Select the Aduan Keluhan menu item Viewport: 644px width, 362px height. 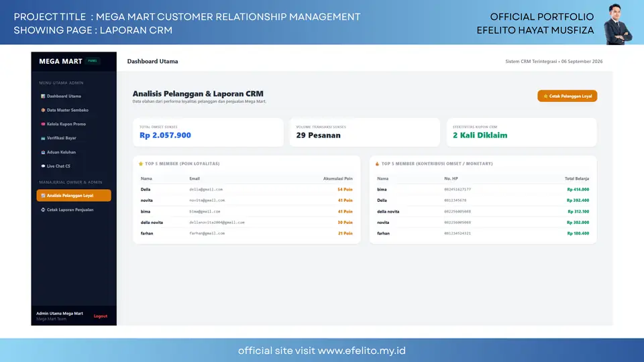74,152
